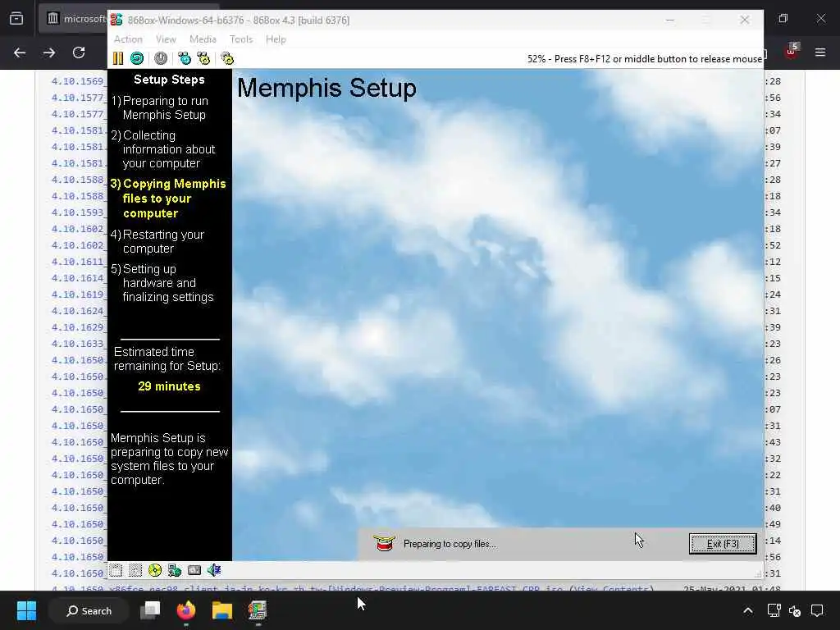Open the tab list button at browser top-left
840x630 pixels.
pos(16,19)
